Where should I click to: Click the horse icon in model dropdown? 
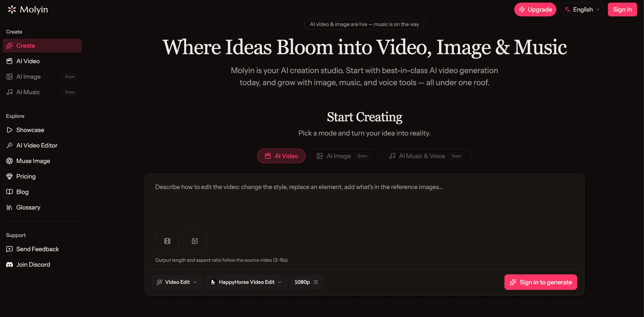(x=213, y=282)
